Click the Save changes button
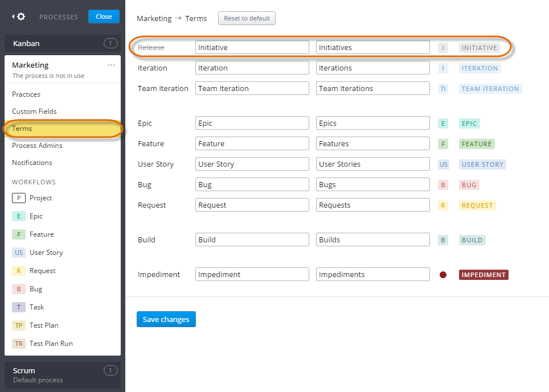This screenshot has height=392, width=549. tap(166, 319)
